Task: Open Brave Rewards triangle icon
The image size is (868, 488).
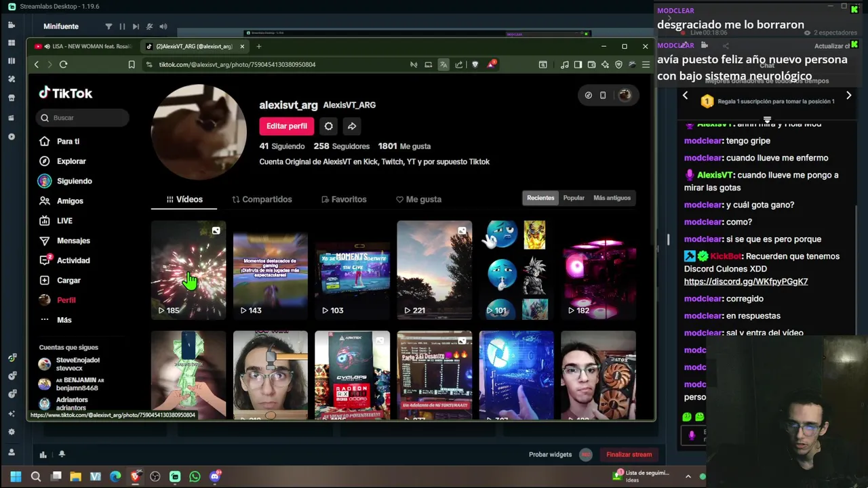Action: pyautogui.click(x=491, y=64)
